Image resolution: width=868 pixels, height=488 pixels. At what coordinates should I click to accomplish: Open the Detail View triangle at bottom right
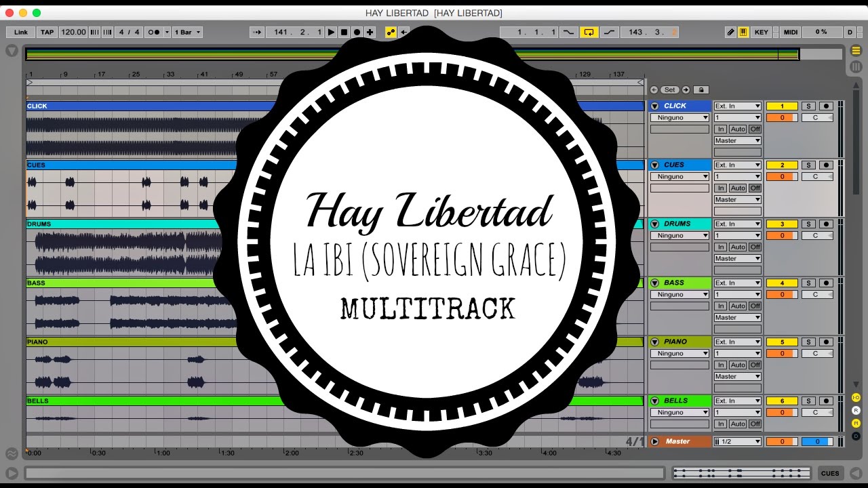(x=856, y=473)
